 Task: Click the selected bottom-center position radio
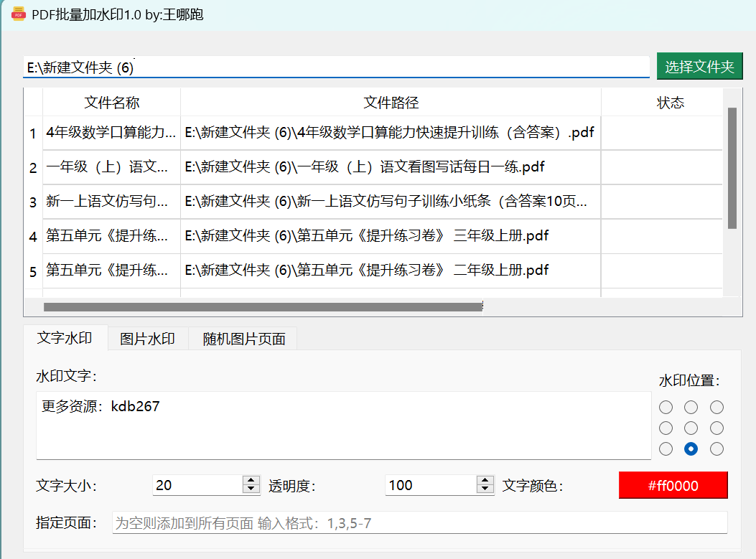691,449
